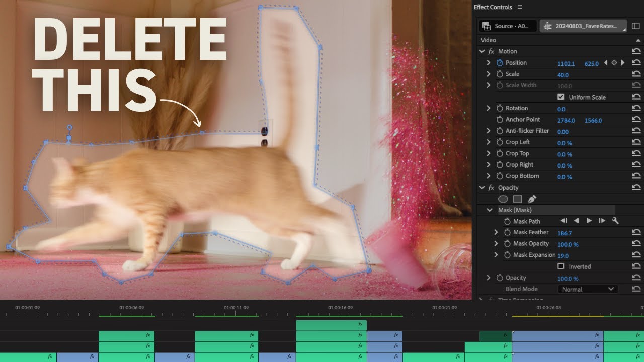Click the Mask Expansion value 19.0
This screenshot has width=644, height=362.
tap(563, 256)
